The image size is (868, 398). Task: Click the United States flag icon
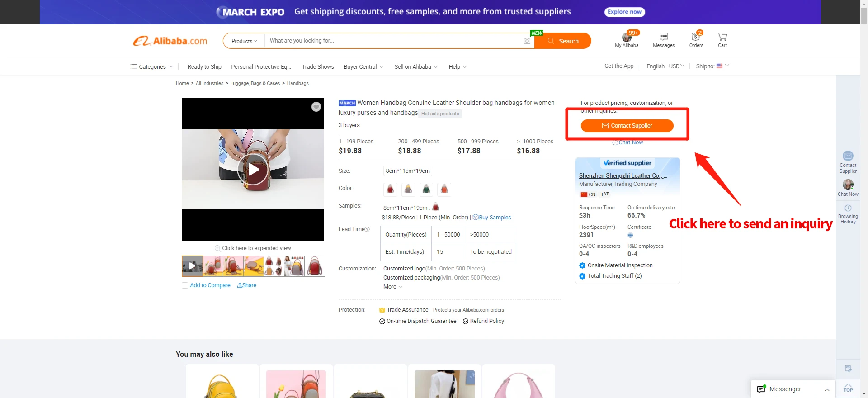click(x=719, y=66)
